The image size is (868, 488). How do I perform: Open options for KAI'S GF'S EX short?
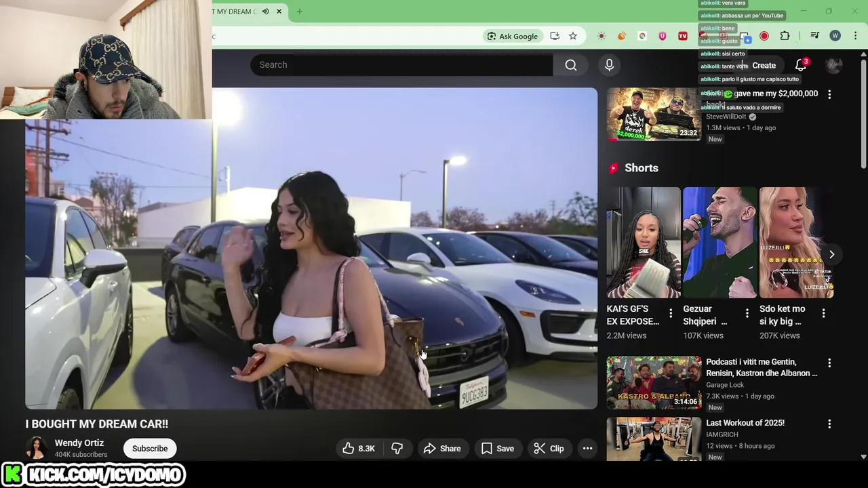tap(671, 313)
